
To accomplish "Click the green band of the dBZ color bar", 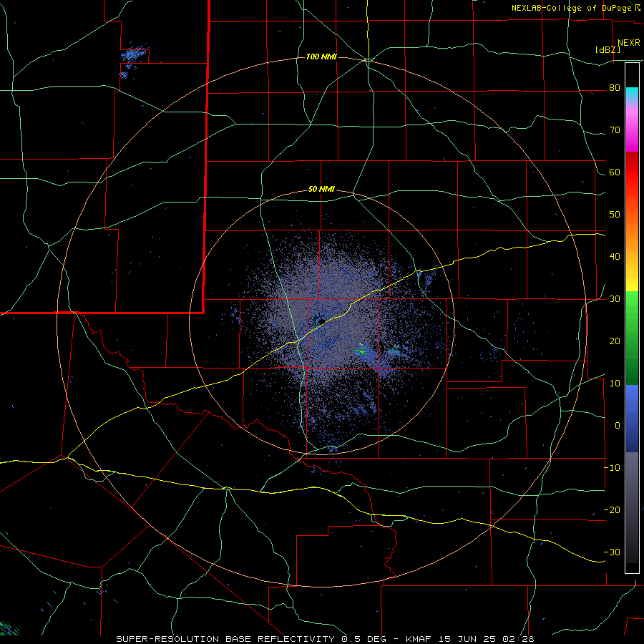I will (632, 338).
